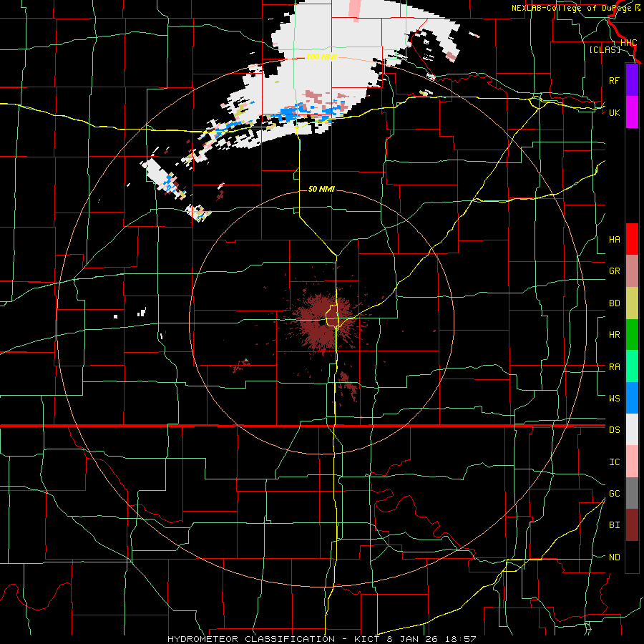The image size is (644, 644).
Task: Select the GC gray legend swatch
Action: [x=632, y=493]
